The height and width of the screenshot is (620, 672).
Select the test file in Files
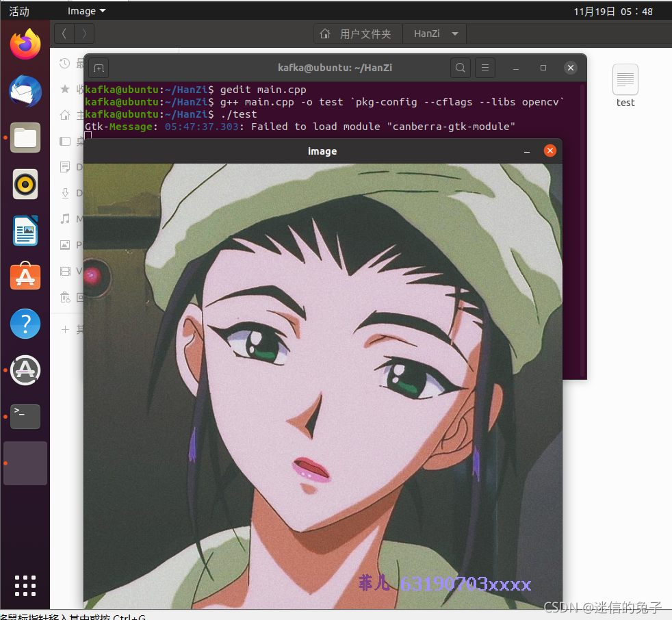pyautogui.click(x=625, y=86)
